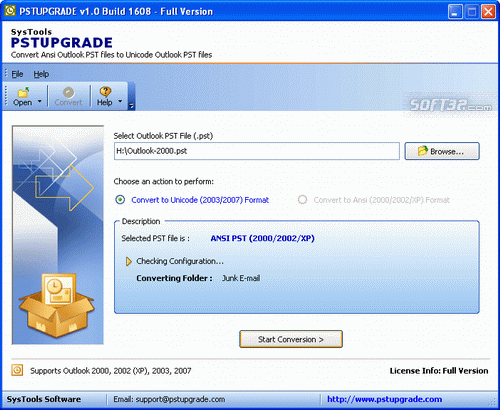Open the Help menu

41,74
